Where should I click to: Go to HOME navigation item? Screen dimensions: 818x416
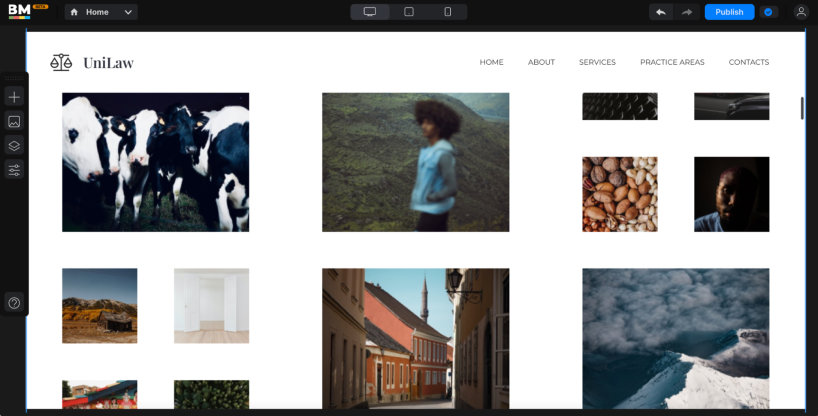491,62
